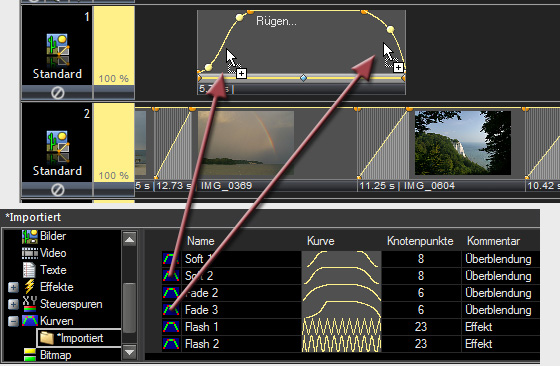This screenshot has width=560, height=366.
Task: Click the tree scrollbar down arrow
Action: 129,352
